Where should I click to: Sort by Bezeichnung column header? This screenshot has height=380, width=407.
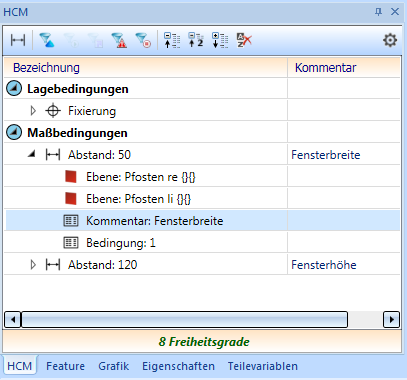[x=146, y=68]
